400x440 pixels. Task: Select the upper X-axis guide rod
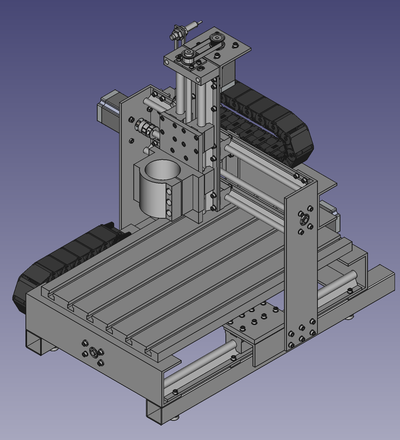tap(258, 159)
